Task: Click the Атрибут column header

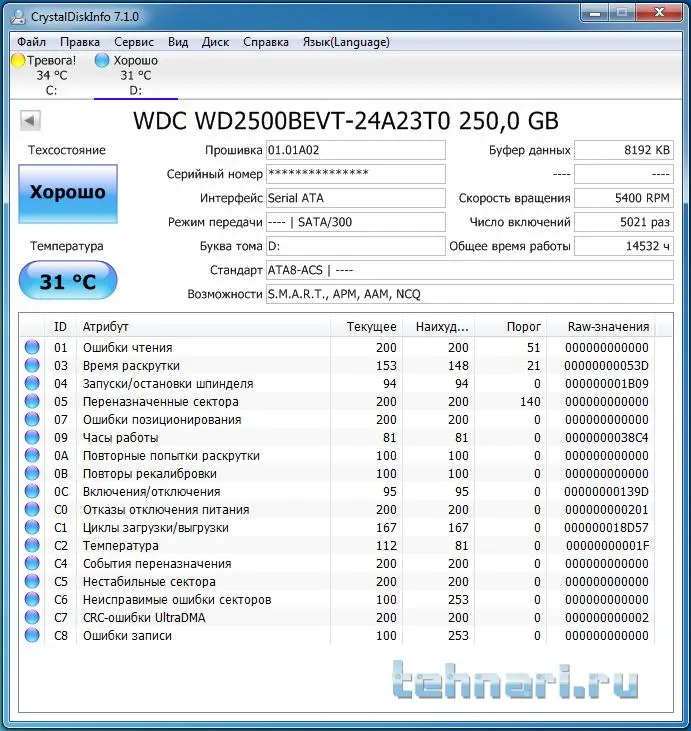Action: click(203, 327)
